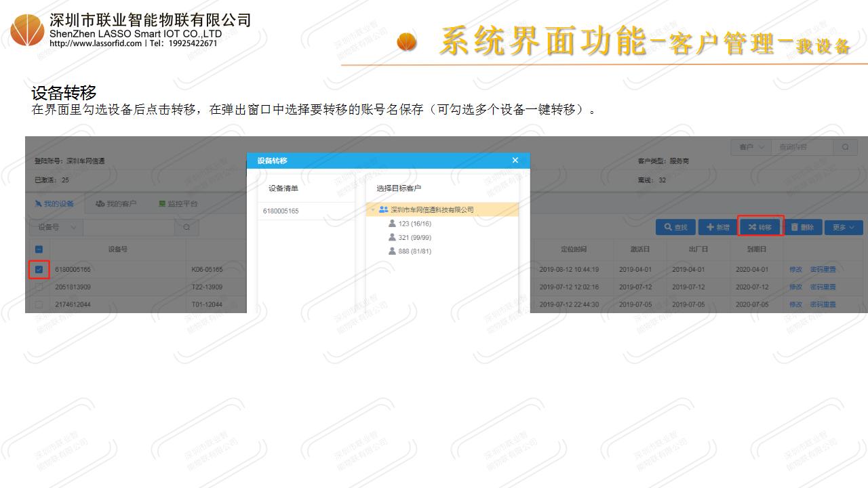
Task: Close the 设备转移 dialog with X
Action: click(515, 161)
